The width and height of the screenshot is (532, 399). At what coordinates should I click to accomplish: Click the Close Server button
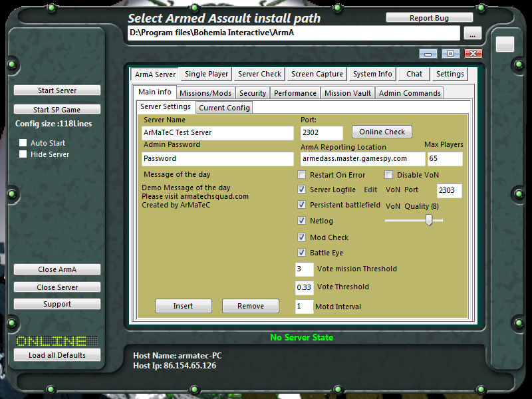coord(57,287)
